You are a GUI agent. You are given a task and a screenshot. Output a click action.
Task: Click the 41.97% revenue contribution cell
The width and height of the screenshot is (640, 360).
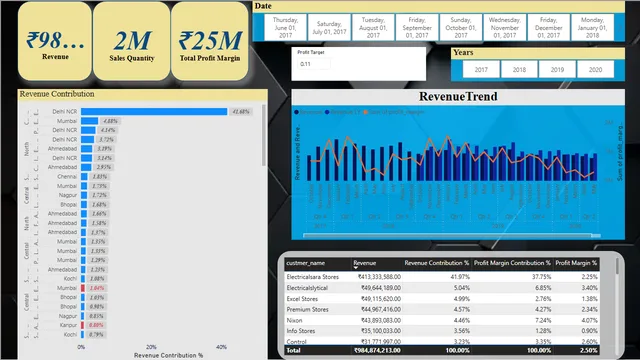pyautogui.click(x=460, y=277)
